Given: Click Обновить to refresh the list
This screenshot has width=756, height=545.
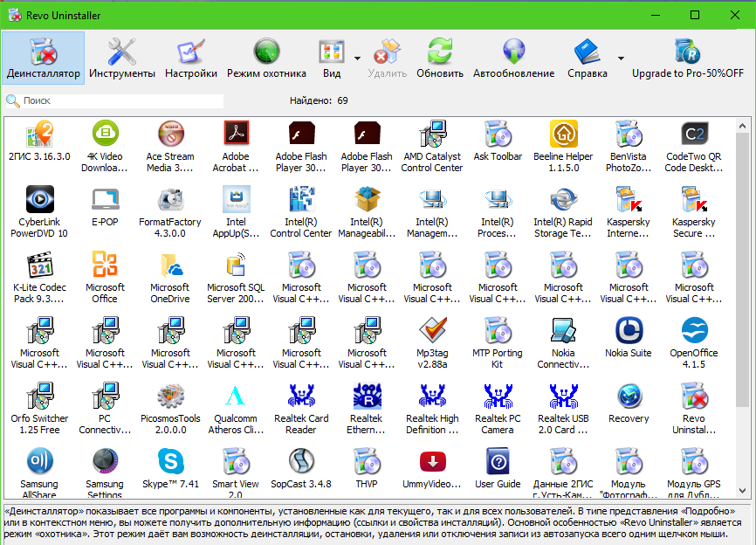Looking at the screenshot, I should (440, 59).
